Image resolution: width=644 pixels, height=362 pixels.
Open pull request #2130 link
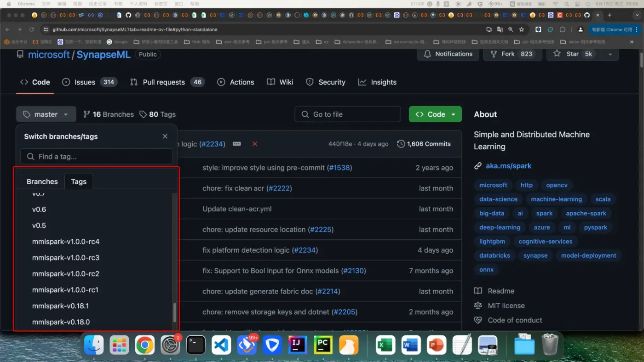353,271
